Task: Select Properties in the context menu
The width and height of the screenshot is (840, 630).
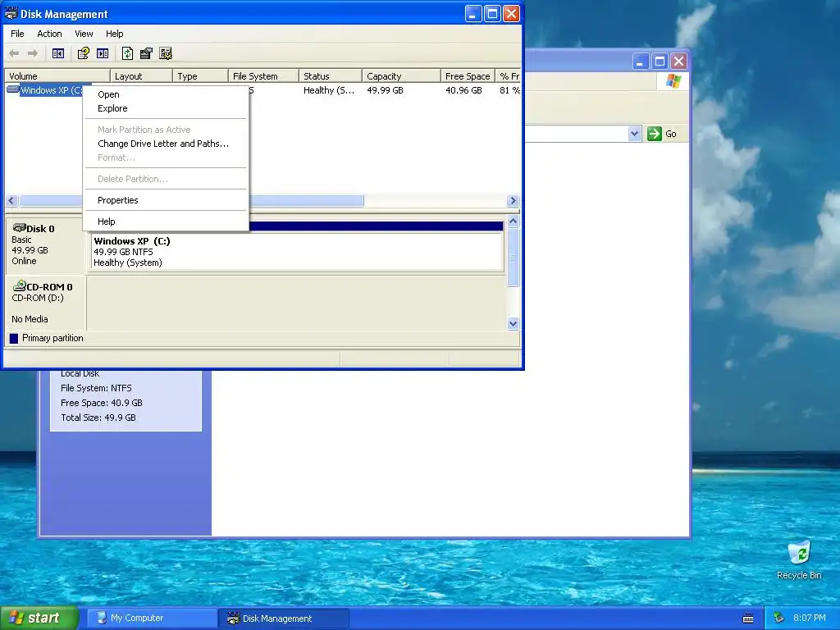Action: [x=166, y=200]
